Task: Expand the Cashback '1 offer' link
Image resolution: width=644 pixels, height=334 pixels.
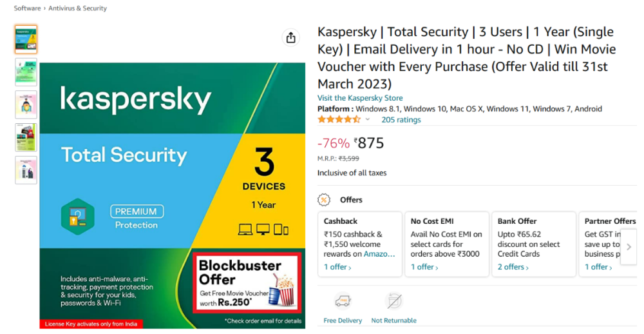Action: pos(337,267)
